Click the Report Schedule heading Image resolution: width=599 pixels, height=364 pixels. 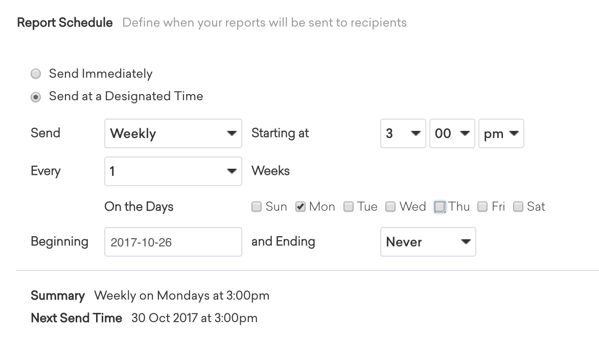65,23
